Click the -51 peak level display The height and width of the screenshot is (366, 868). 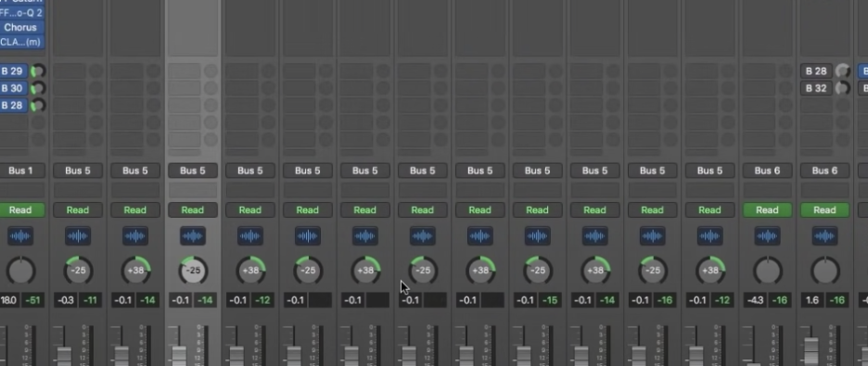(32, 300)
